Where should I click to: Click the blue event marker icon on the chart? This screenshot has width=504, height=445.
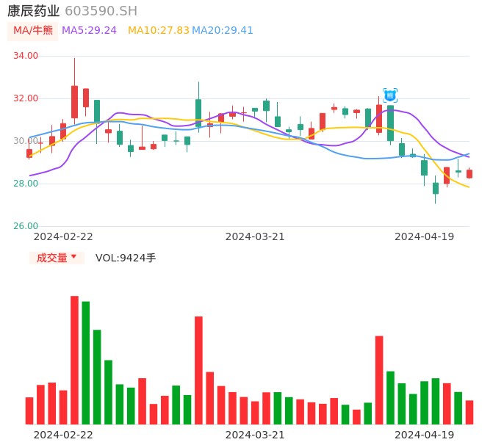(x=390, y=95)
